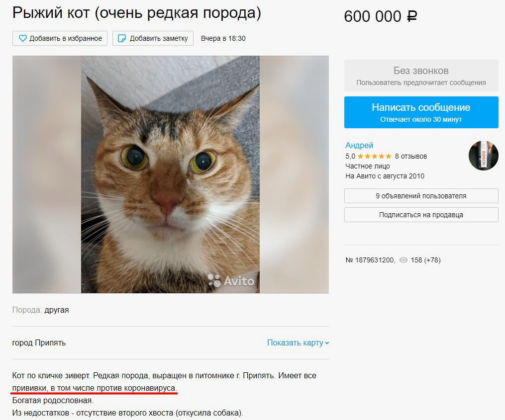
Task: Click the red-underlined text about прививки
Action: 95,387
